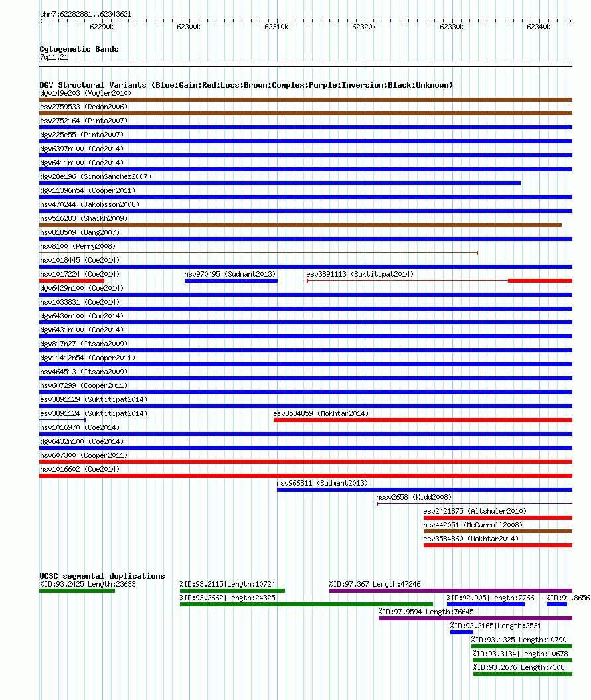Select dgv6429n100 (Coe2014) variant

[82, 288]
